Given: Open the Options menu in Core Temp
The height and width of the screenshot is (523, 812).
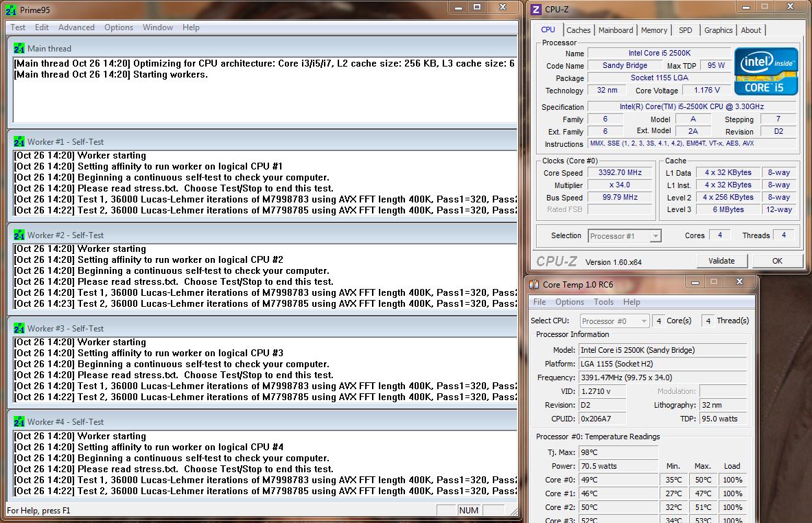Looking at the screenshot, I should tap(570, 302).
